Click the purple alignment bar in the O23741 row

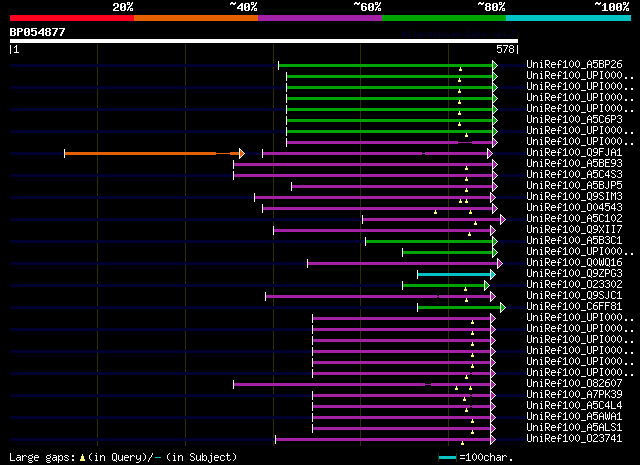(385, 440)
